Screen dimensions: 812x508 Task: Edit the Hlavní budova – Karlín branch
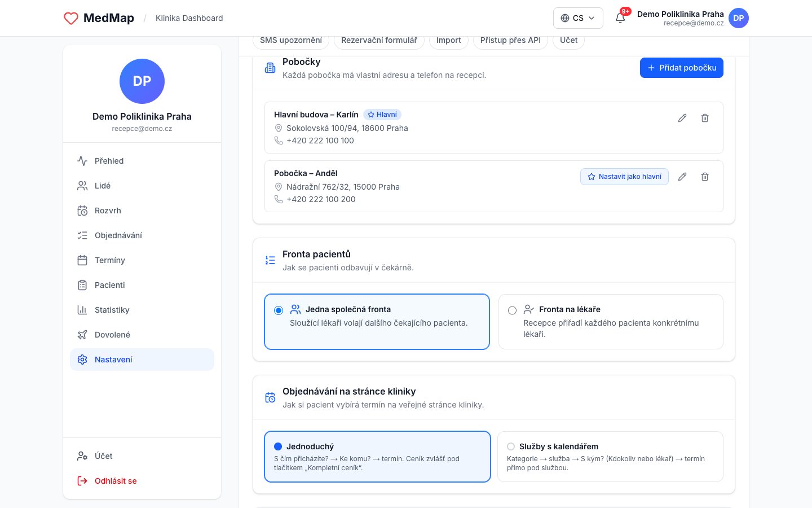pyautogui.click(x=682, y=118)
